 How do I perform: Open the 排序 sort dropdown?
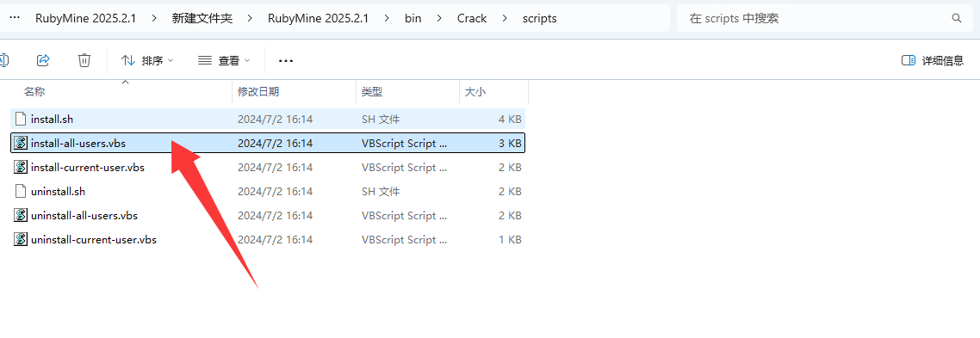147,60
